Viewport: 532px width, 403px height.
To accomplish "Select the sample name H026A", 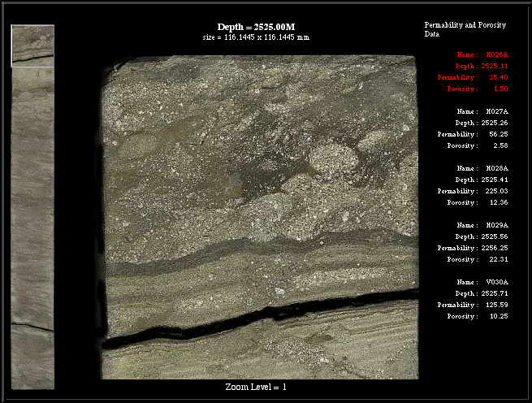I will [497, 54].
